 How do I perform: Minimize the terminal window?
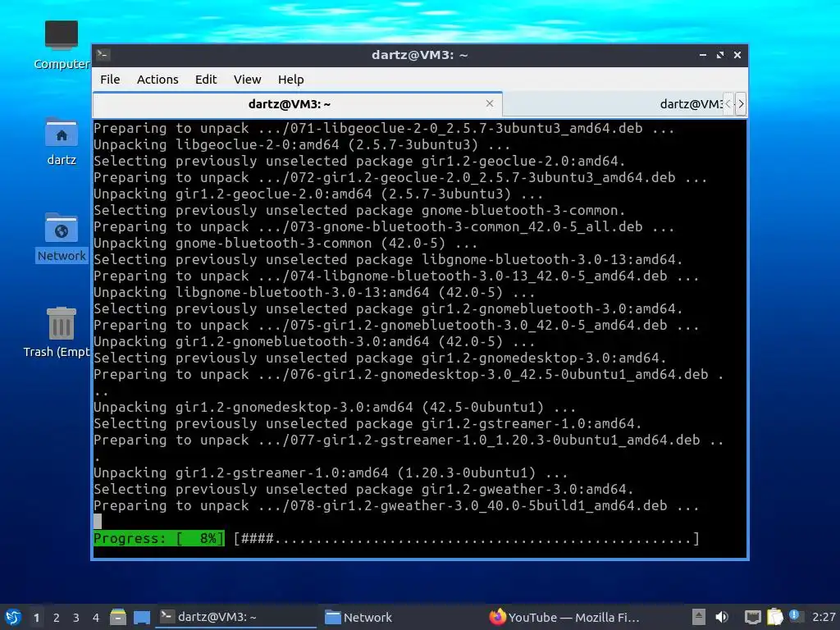click(x=703, y=55)
